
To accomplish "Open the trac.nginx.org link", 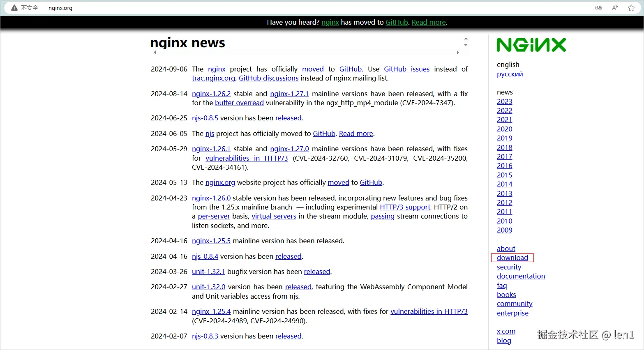I will [x=213, y=78].
